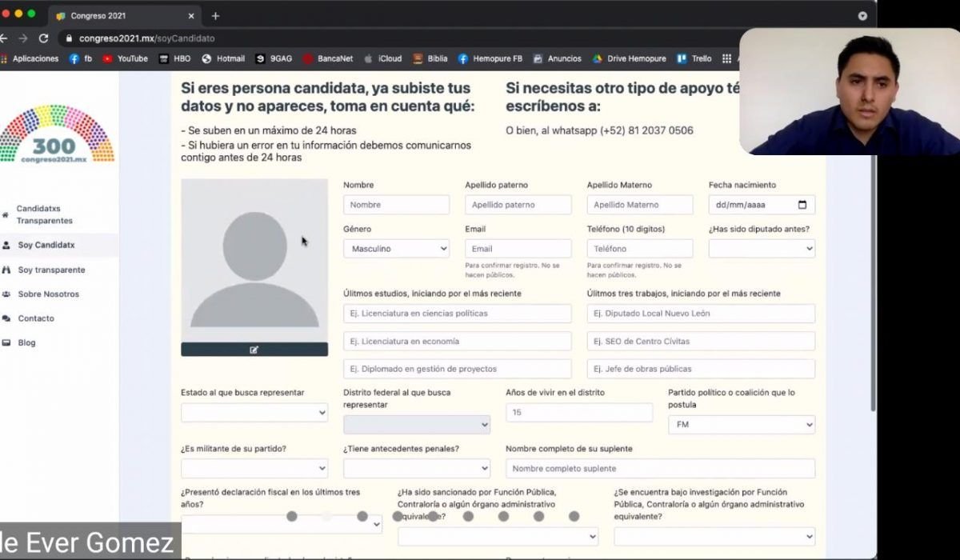Expand the Género dropdown

tap(396, 249)
